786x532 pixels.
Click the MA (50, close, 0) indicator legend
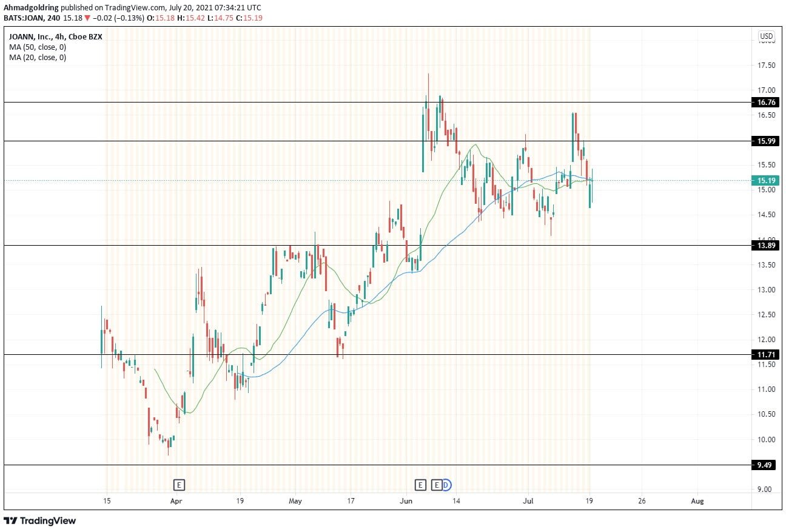(38, 47)
